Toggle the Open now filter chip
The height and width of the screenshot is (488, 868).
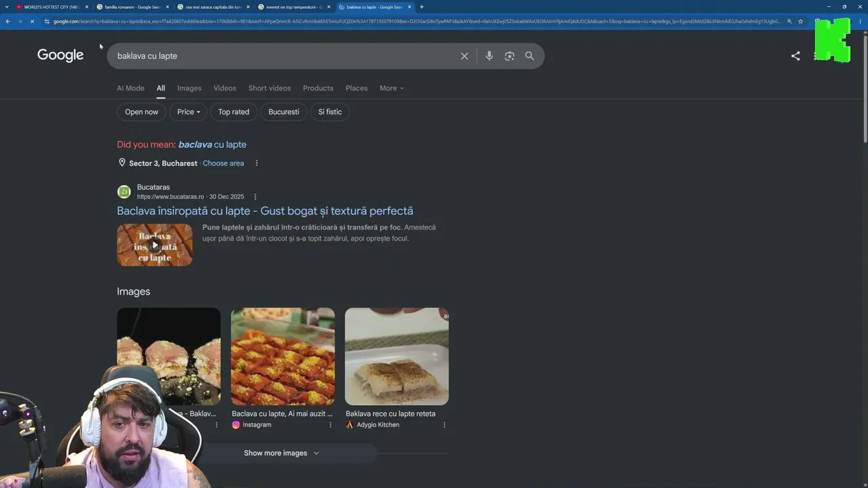[x=142, y=112]
